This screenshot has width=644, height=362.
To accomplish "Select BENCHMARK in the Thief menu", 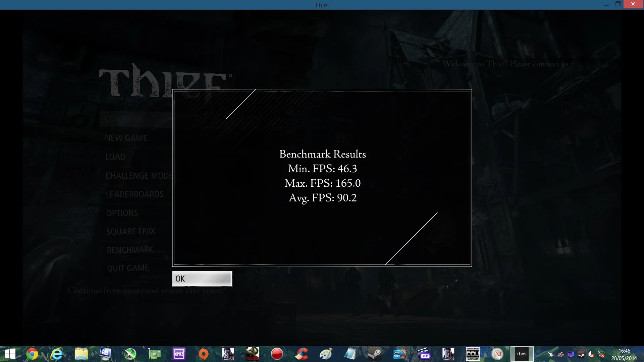I will click(x=130, y=250).
